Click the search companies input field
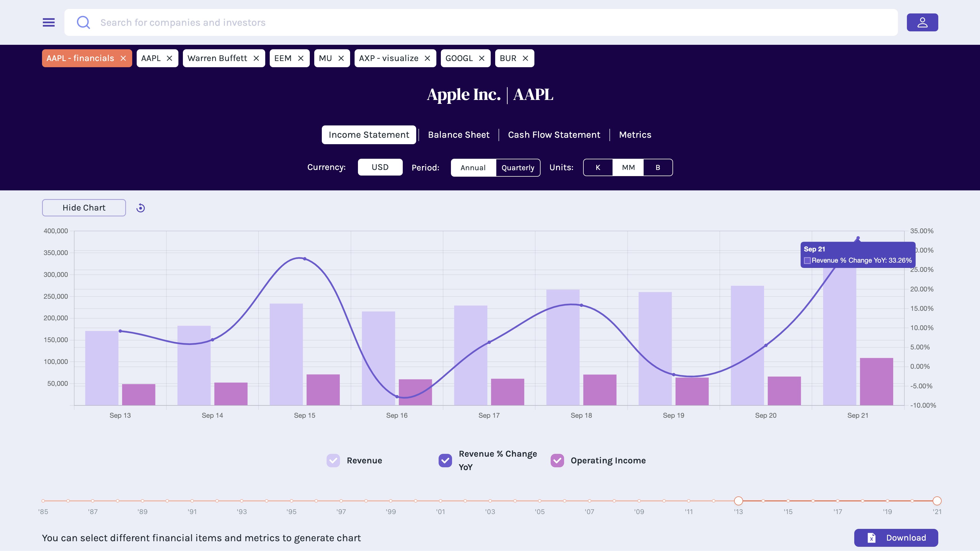The width and height of the screenshot is (980, 551). (481, 22)
